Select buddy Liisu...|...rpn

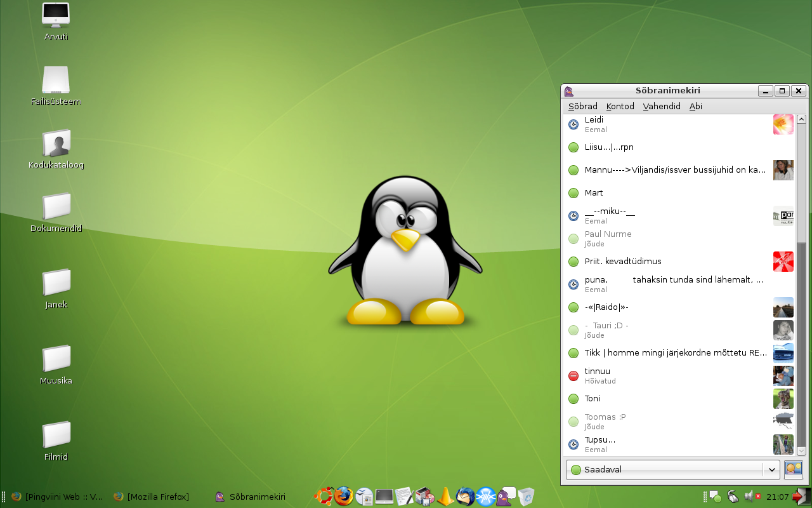679,147
